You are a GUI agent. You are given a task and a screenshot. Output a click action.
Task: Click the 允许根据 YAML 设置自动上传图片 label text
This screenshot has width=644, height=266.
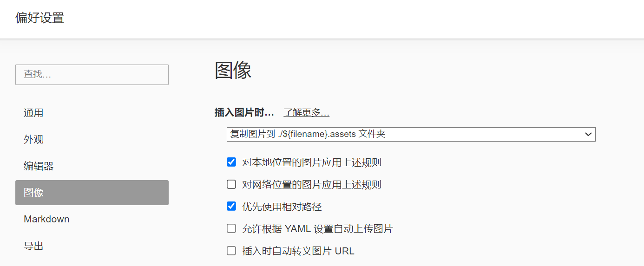coord(317,229)
